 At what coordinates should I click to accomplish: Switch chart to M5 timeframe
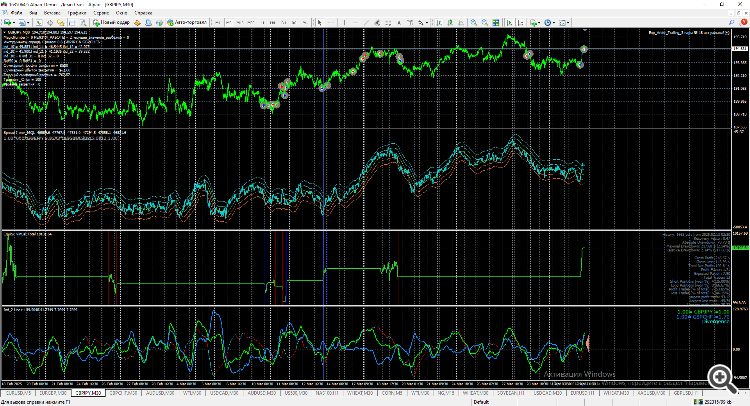pyautogui.click(x=228, y=22)
